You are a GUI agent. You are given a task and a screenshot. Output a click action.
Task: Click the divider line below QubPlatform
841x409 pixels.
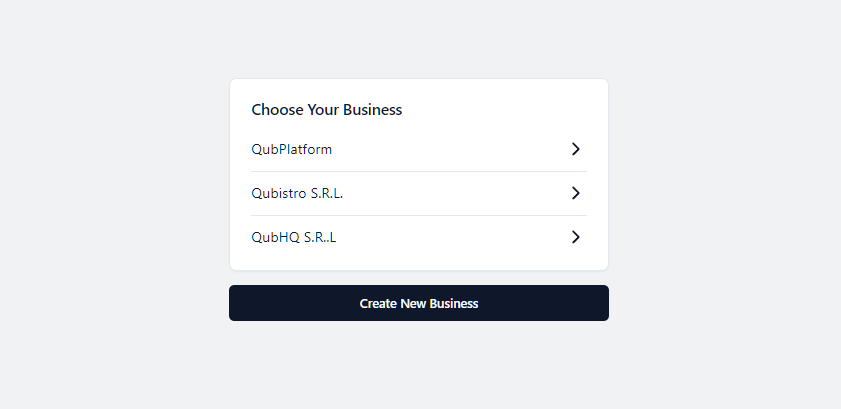click(419, 172)
